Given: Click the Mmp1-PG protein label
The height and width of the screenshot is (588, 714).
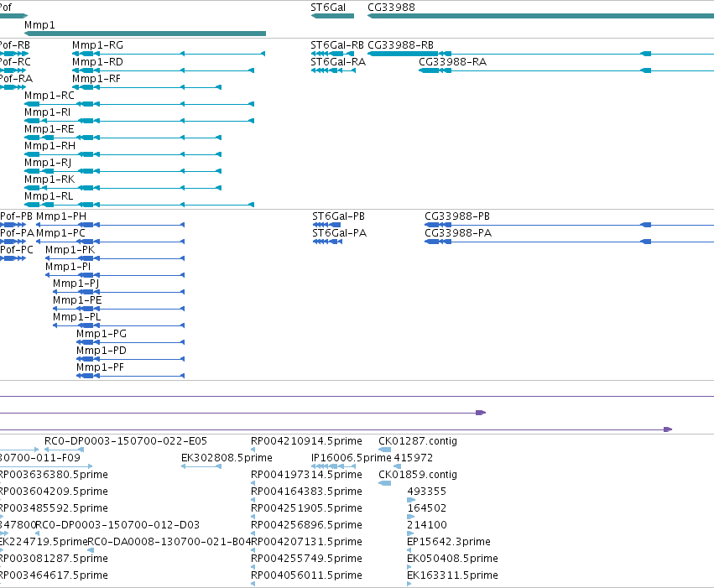Looking at the screenshot, I should [x=102, y=335].
